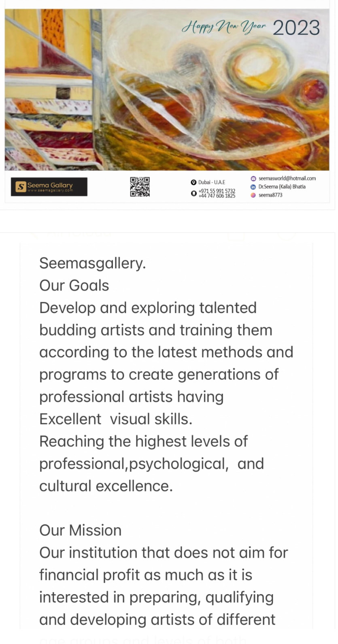
Task: Select the seema8773 Instagram handle
Action: tap(270, 195)
